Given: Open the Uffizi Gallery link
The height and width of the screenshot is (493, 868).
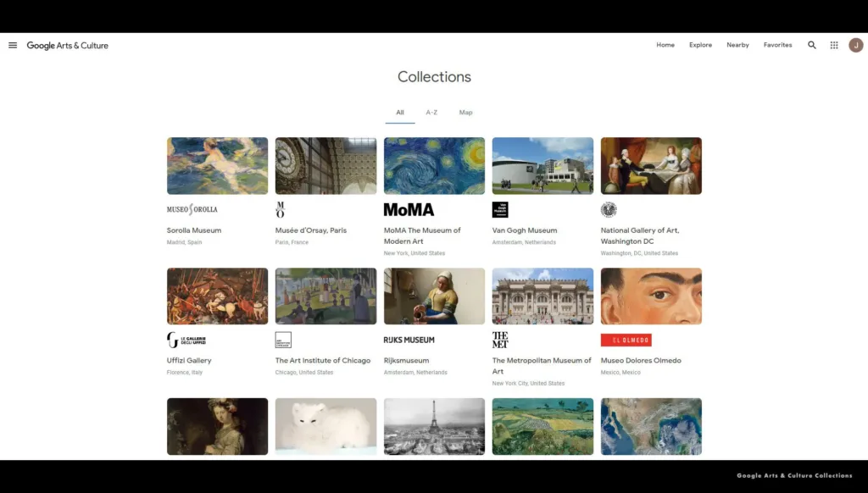Looking at the screenshot, I should (189, 360).
